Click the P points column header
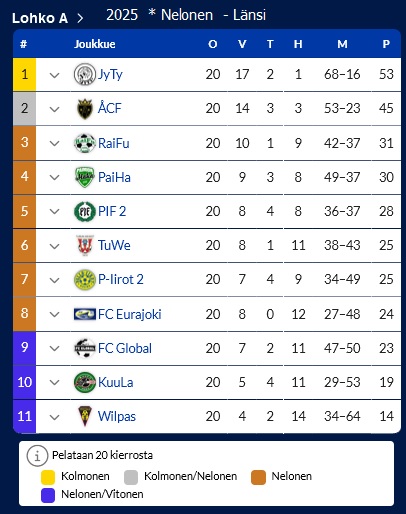This screenshot has width=406, height=514. 386,44
